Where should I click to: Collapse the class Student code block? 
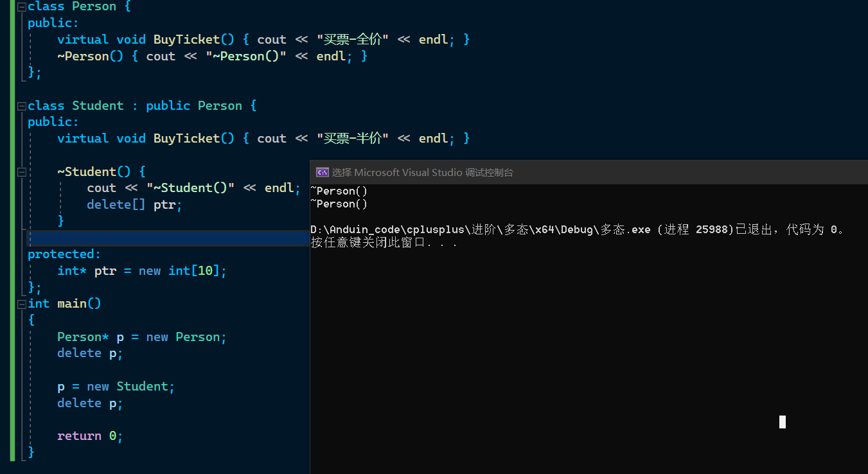point(22,105)
